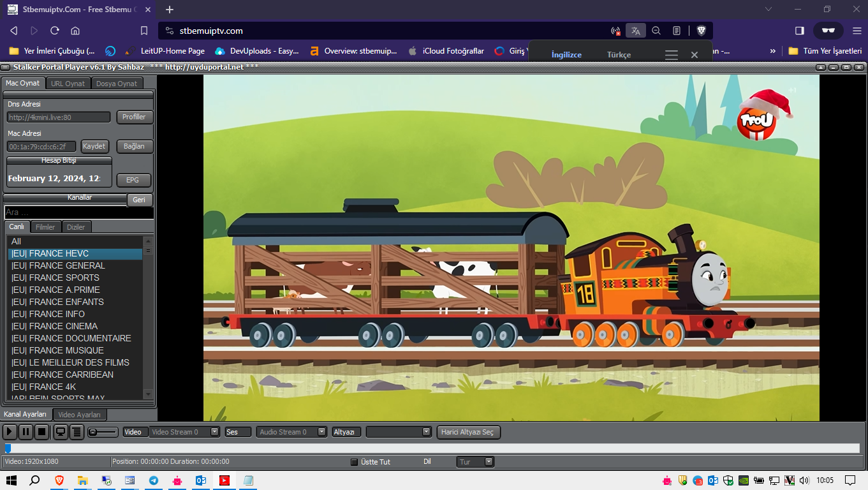868x490 pixels.
Task: Select |EU| FRANCE CINEMA category
Action: point(75,326)
